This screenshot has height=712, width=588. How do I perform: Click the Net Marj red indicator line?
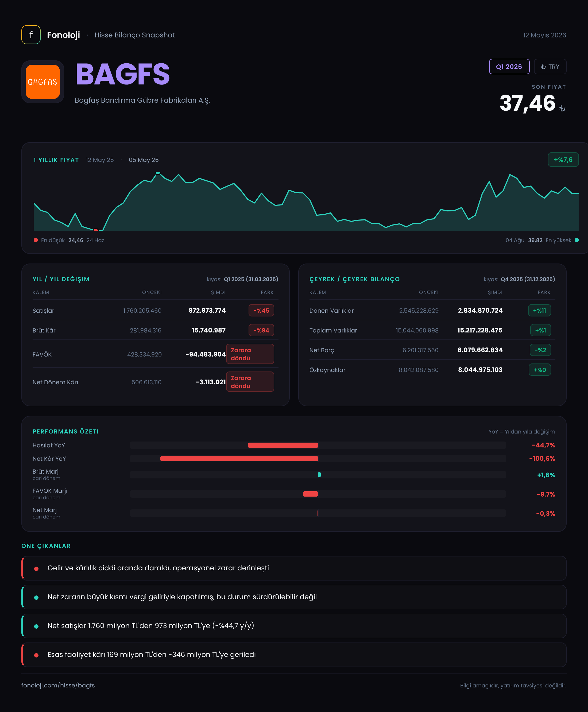pos(318,513)
